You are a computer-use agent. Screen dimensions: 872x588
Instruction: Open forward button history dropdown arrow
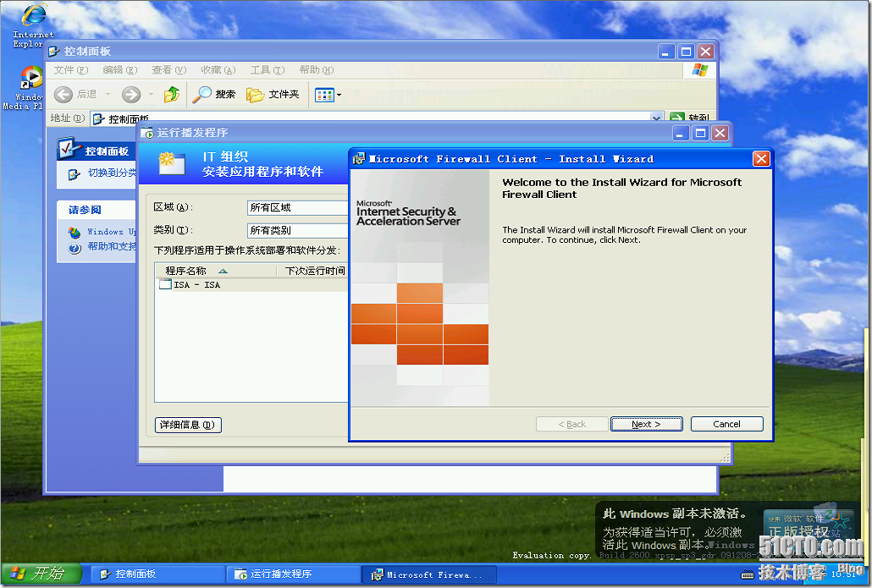pos(151,95)
